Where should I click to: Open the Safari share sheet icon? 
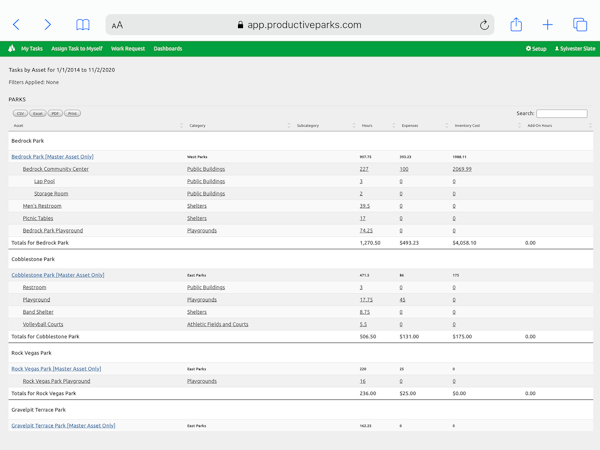[516, 25]
